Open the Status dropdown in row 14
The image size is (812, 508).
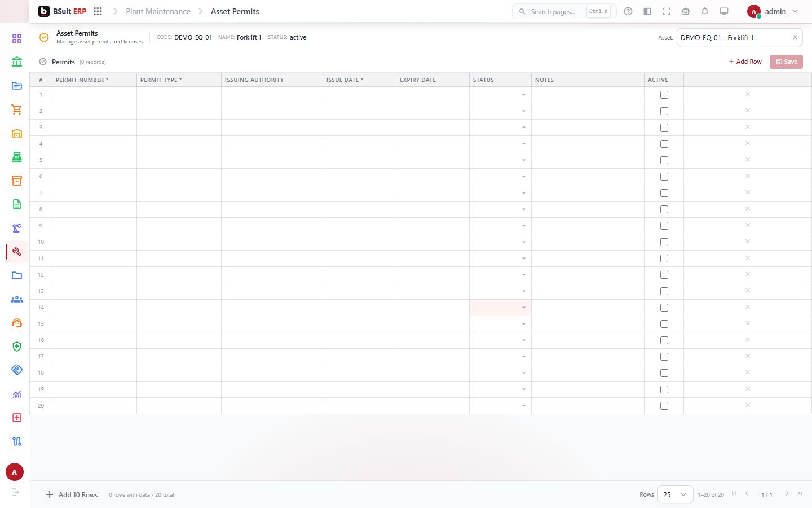tap(500, 308)
